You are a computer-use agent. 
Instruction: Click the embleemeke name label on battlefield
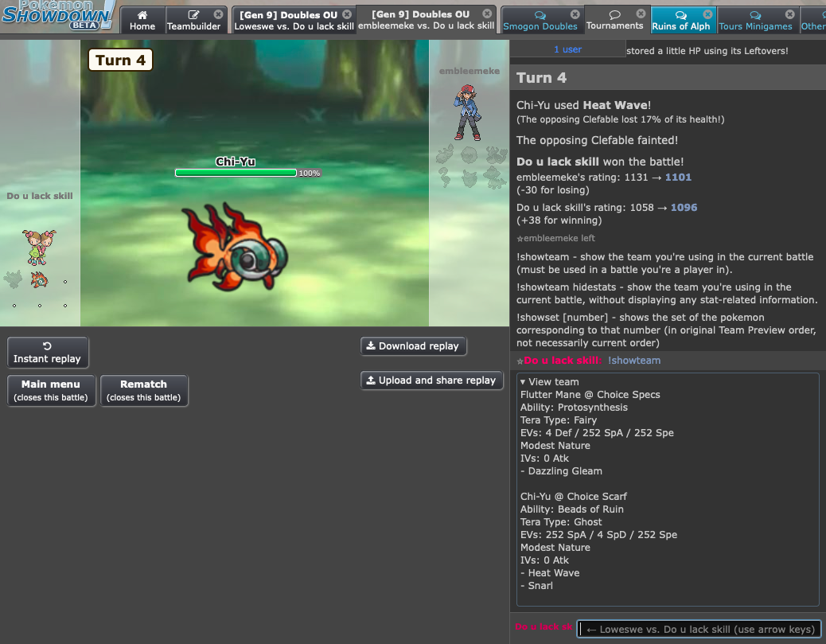click(469, 71)
